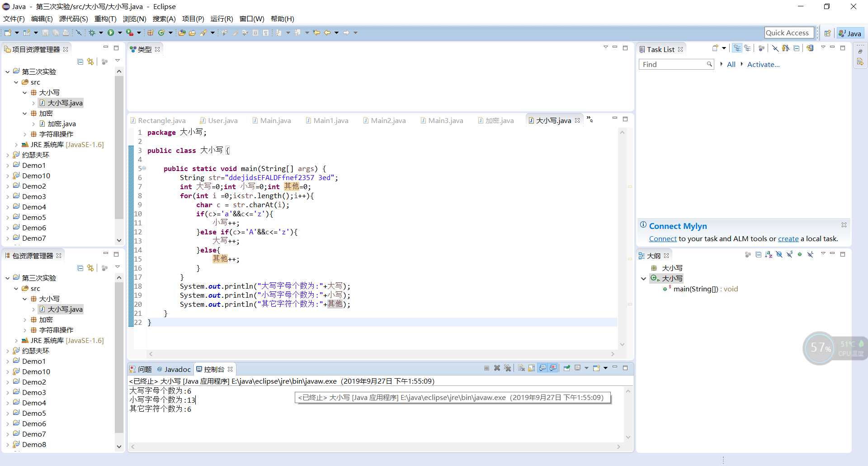
Task: Switch to Main.java editor tab
Action: tap(271, 120)
